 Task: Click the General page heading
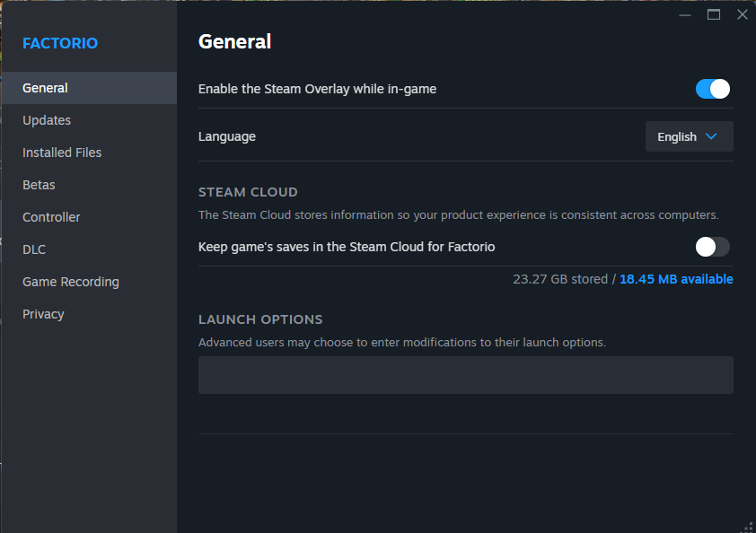tap(235, 42)
